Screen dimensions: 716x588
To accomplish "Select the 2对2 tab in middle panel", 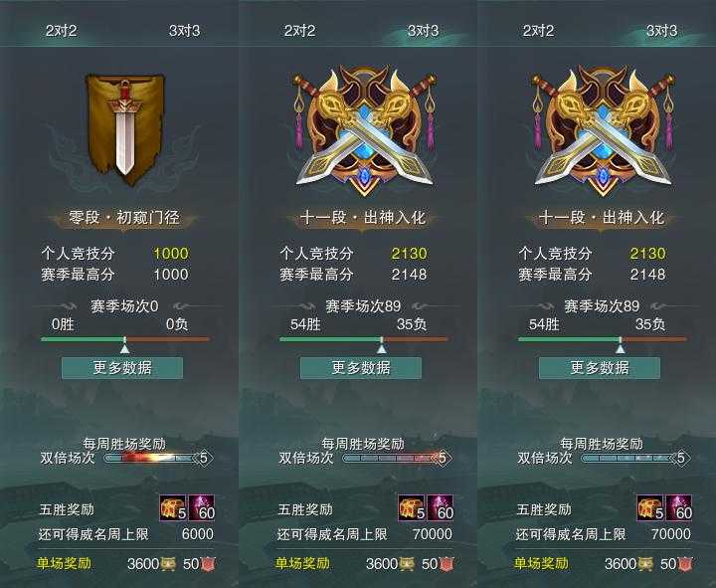I will pyautogui.click(x=299, y=31).
